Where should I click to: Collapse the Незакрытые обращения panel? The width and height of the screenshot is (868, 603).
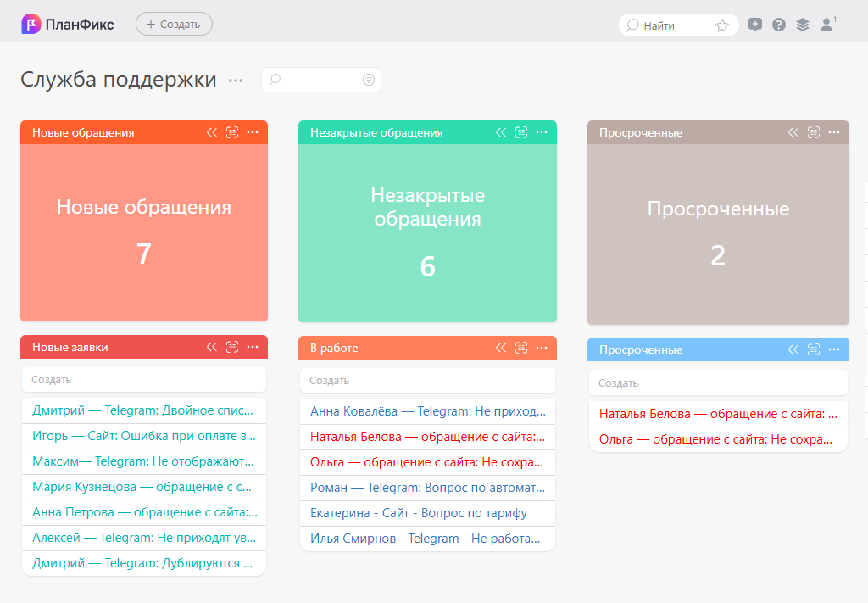coord(500,132)
